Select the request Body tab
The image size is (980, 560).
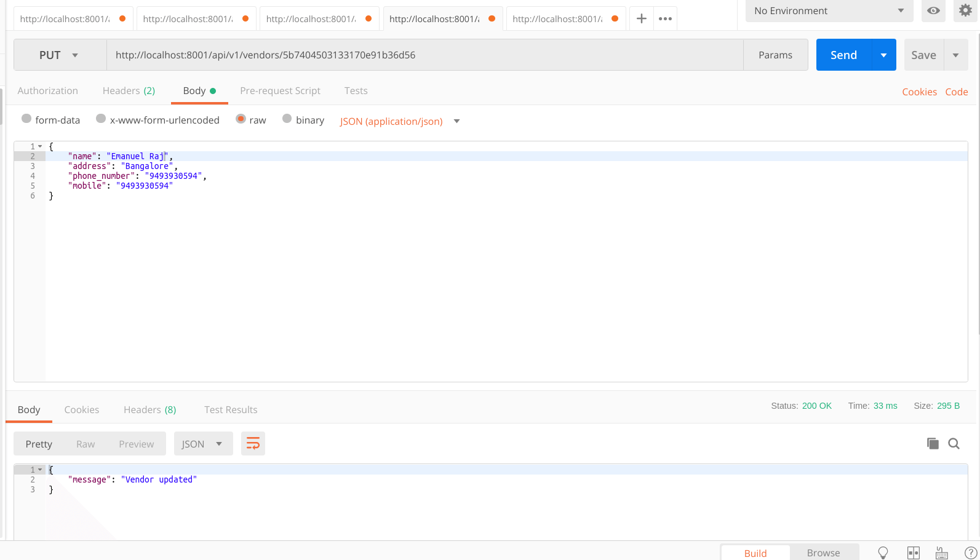(x=199, y=90)
